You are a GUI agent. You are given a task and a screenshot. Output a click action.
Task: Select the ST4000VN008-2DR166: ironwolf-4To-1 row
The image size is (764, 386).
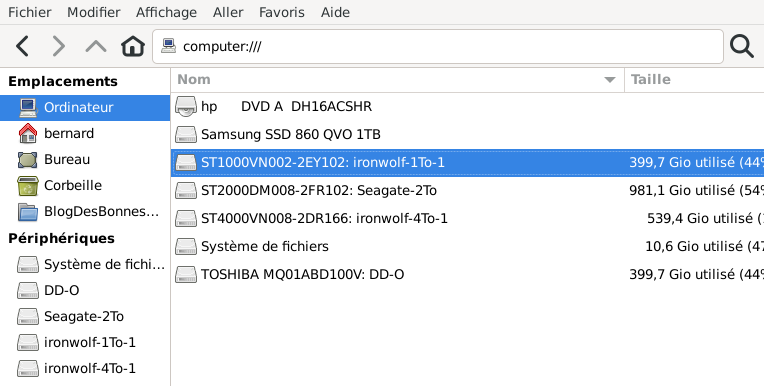click(x=467, y=218)
